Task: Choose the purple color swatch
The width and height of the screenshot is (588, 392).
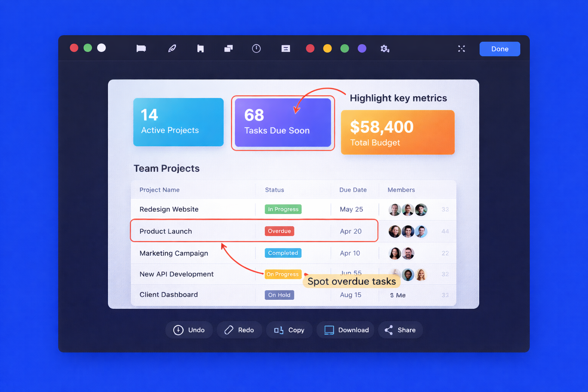Action: (362, 49)
